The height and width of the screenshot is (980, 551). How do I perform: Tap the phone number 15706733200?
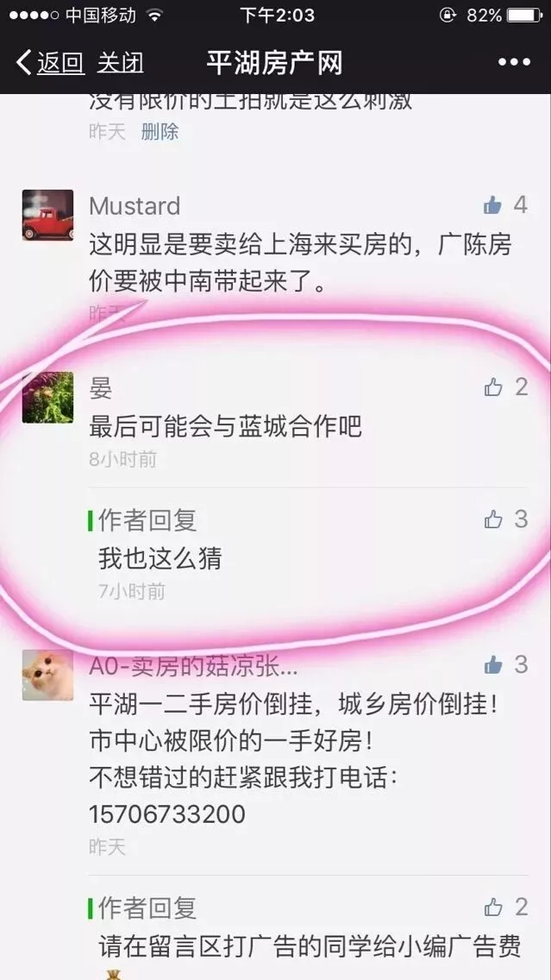pyautogui.click(x=166, y=814)
